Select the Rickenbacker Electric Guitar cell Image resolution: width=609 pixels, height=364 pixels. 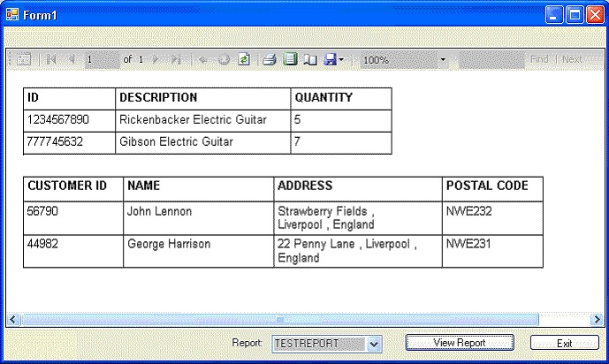203,121
